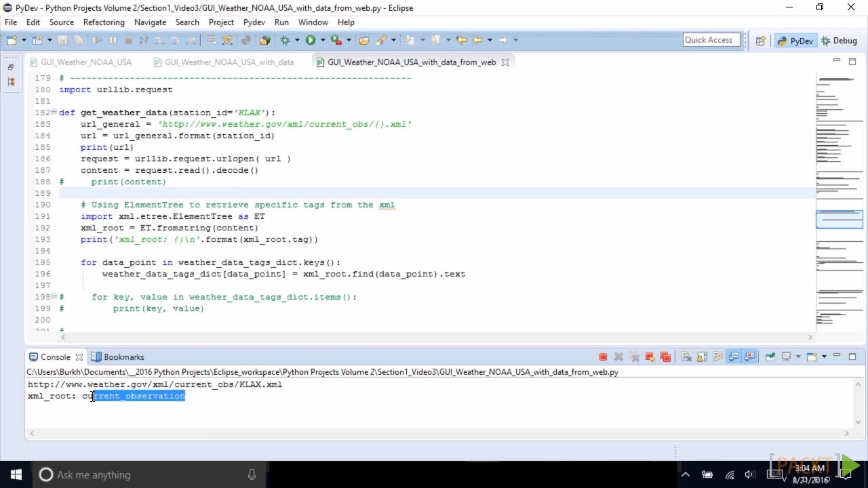Open the Back history dropdown arrow
The height and width of the screenshot is (488, 868).
490,40
